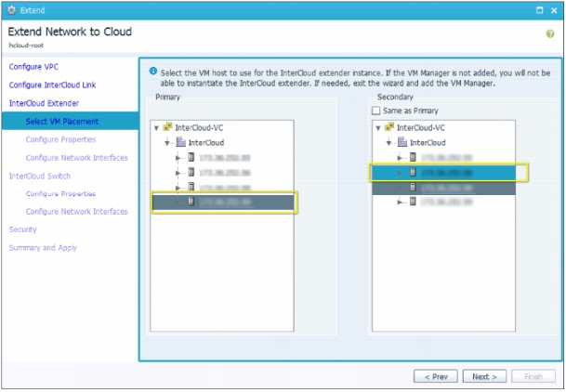The width and height of the screenshot is (566, 392).
Task: Select InterCloud-VC vCenter icon in Secondary tree
Action: pos(389,127)
